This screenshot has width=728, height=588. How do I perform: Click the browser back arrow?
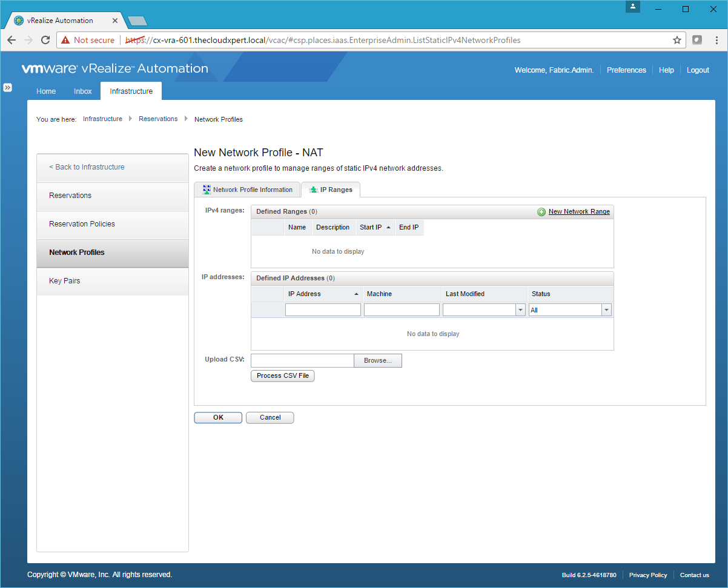[12, 40]
